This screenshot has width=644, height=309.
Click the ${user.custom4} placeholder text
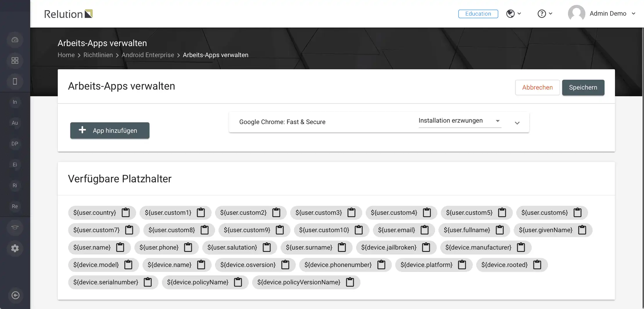(x=394, y=213)
